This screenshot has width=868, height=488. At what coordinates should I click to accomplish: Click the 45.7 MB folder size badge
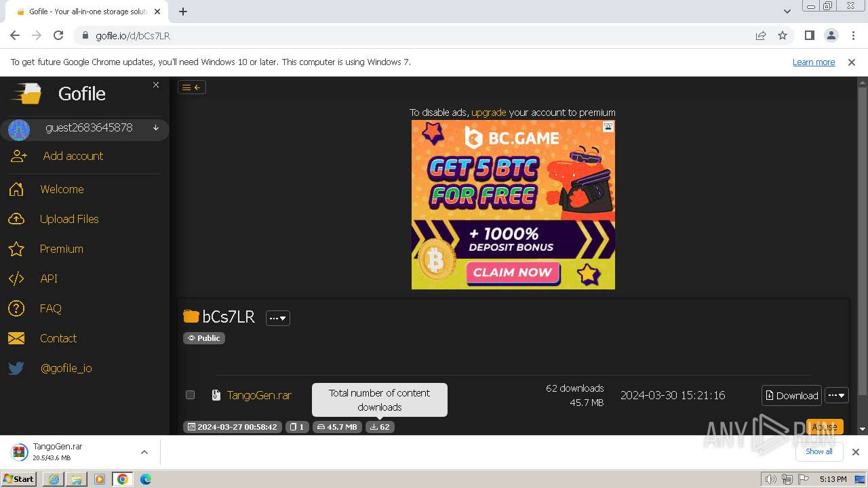337,427
